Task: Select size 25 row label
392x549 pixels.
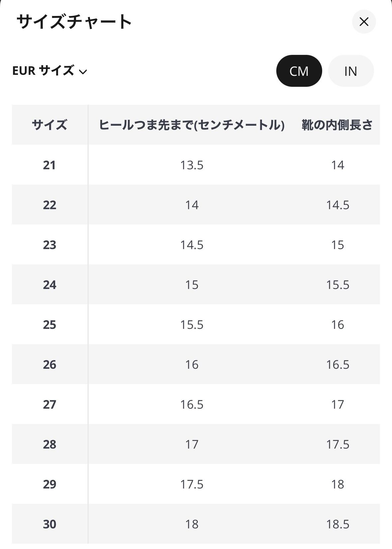Action: [50, 325]
